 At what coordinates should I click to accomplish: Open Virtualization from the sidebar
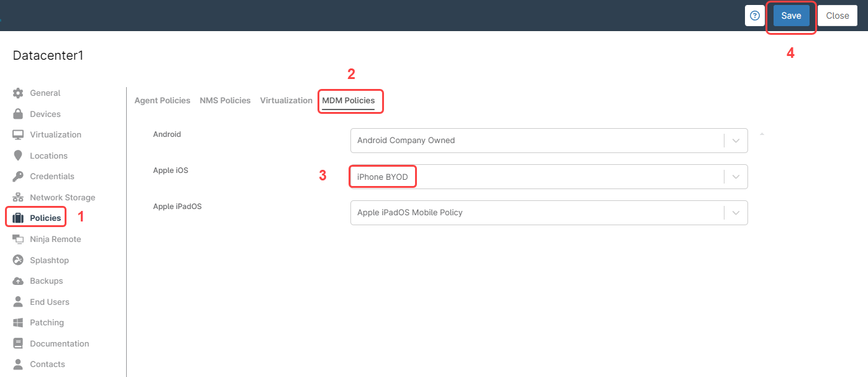(19, 134)
